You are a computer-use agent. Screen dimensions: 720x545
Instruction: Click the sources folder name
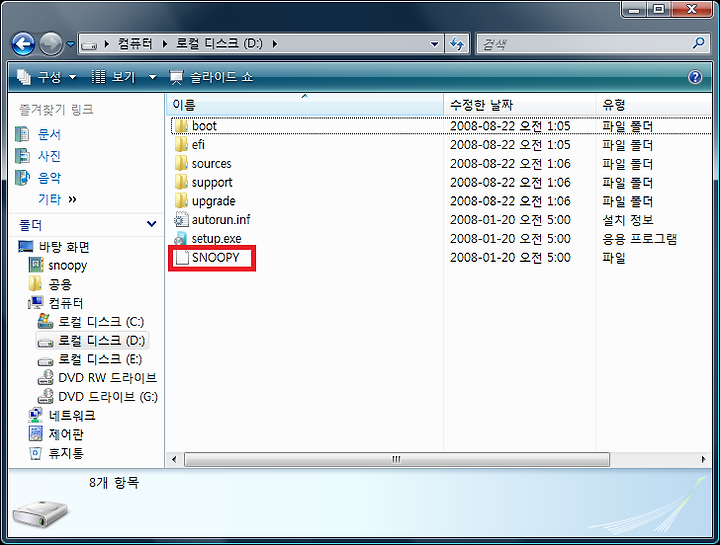click(212, 163)
